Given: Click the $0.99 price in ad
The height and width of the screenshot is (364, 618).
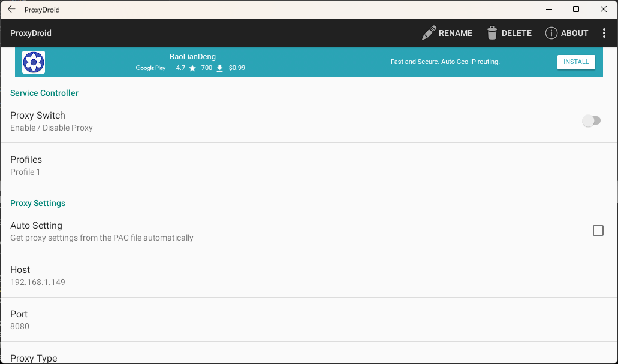Looking at the screenshot, I should (x=237, y=68).
